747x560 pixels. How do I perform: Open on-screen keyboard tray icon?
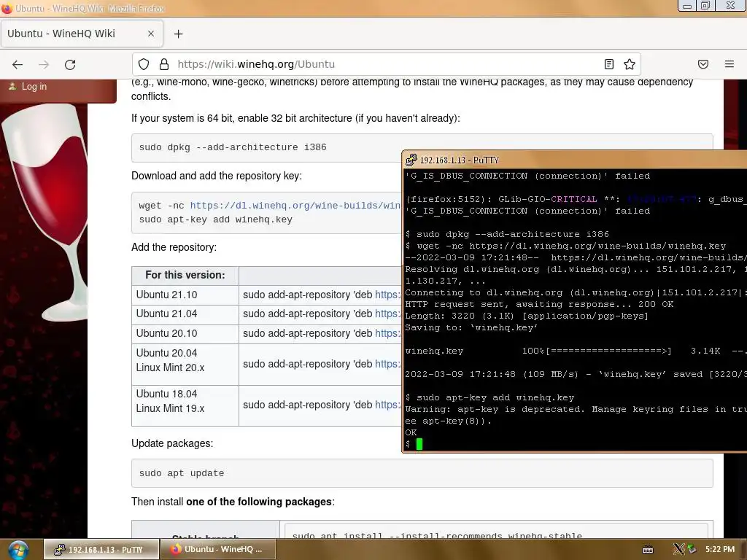tap(648, 550)
